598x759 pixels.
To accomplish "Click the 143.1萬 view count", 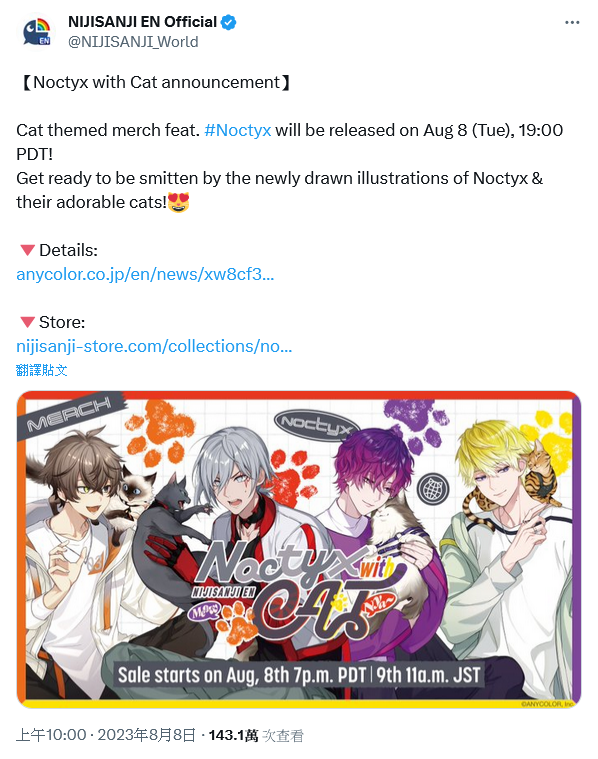I will (x=233, y=735).
